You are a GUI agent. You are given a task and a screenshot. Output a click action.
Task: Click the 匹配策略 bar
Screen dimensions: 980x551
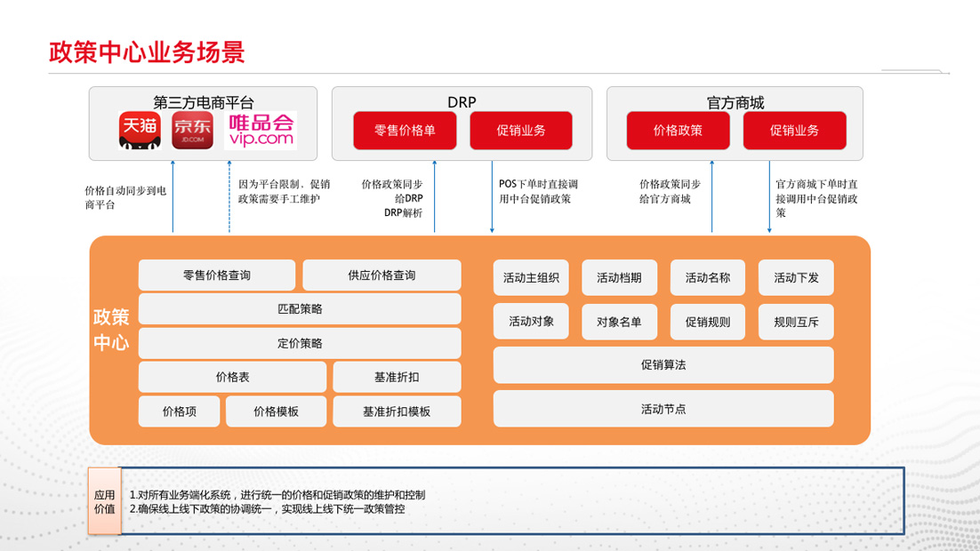pos(300,309)
